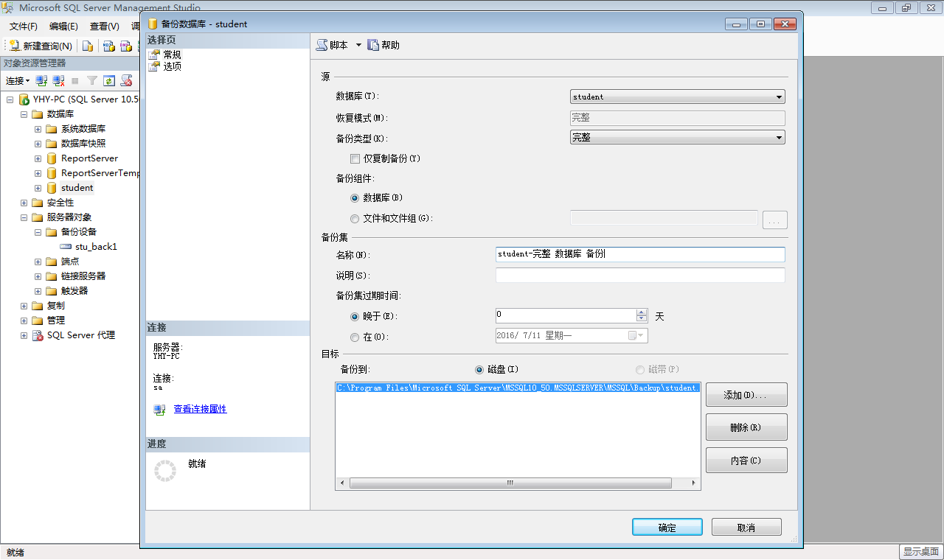Screen dimensions: 944x560
Task: Click the Refresh icon in Object Explorer
Action: pos(109,80)
